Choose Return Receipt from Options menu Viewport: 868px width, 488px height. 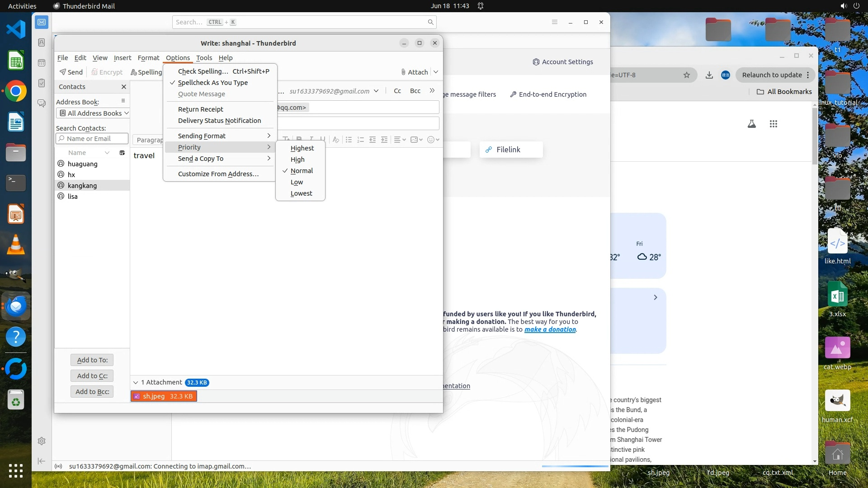200,109
